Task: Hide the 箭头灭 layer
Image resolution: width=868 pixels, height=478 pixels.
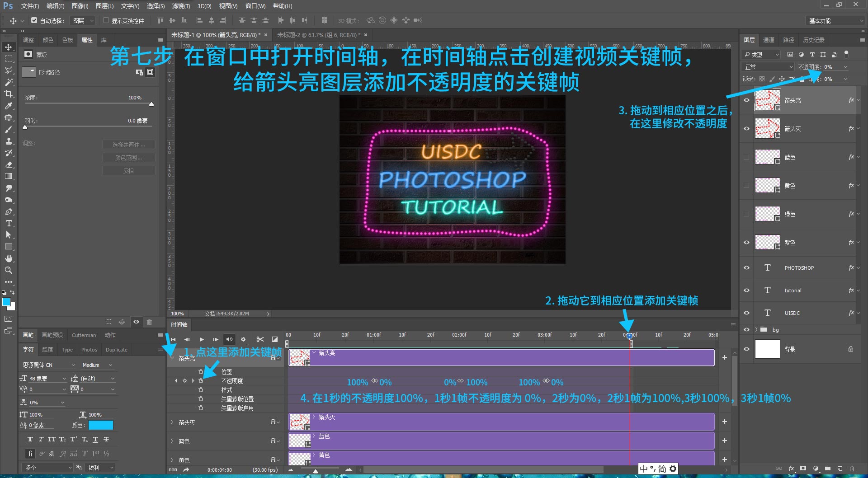Action: [x=746, y=129]
